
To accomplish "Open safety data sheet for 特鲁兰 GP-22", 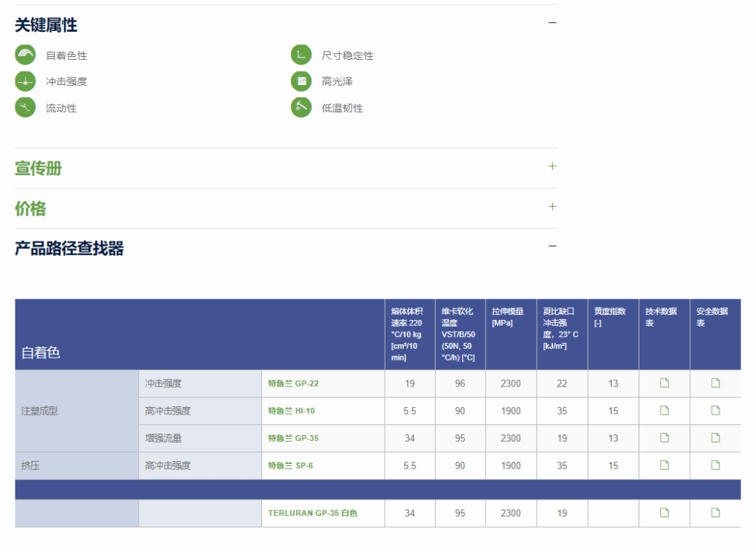I will (x=715, y=383).
